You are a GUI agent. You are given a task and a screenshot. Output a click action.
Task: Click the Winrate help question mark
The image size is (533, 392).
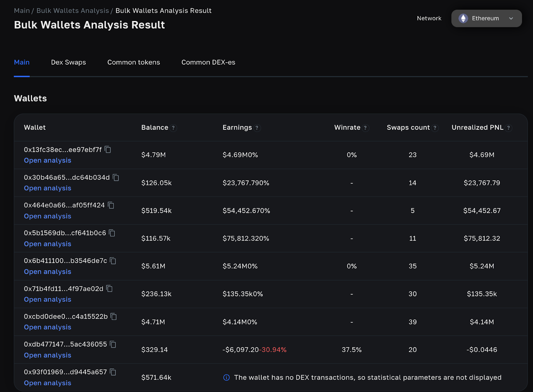point(365,128)
